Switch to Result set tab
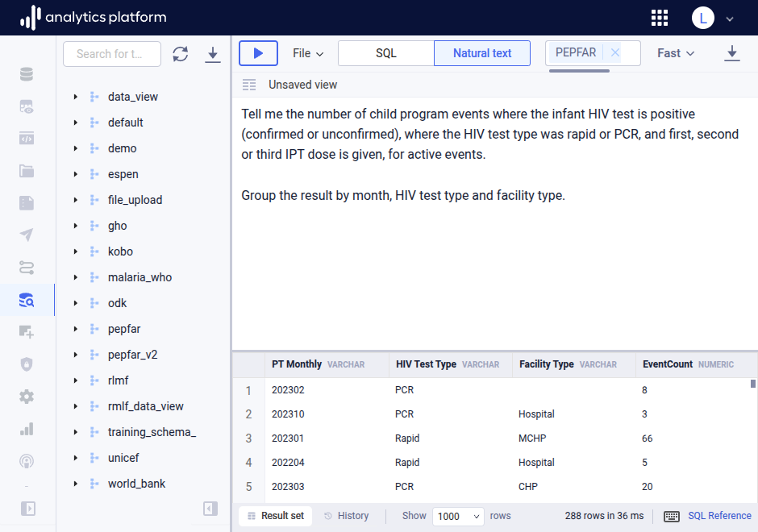The image size is (758, 532). [276, 516]
